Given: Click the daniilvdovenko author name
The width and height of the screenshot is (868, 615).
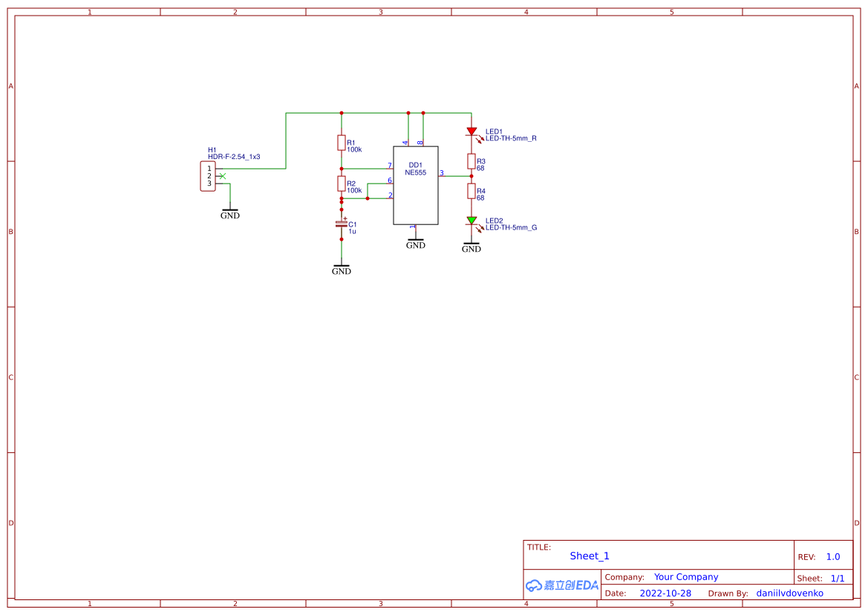Looking at the screenshot, I should [790, 593].
